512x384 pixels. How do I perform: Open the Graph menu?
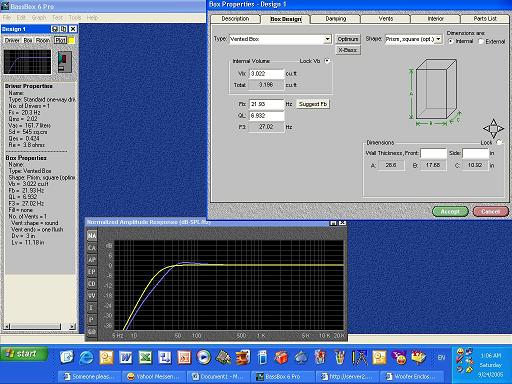39,17
